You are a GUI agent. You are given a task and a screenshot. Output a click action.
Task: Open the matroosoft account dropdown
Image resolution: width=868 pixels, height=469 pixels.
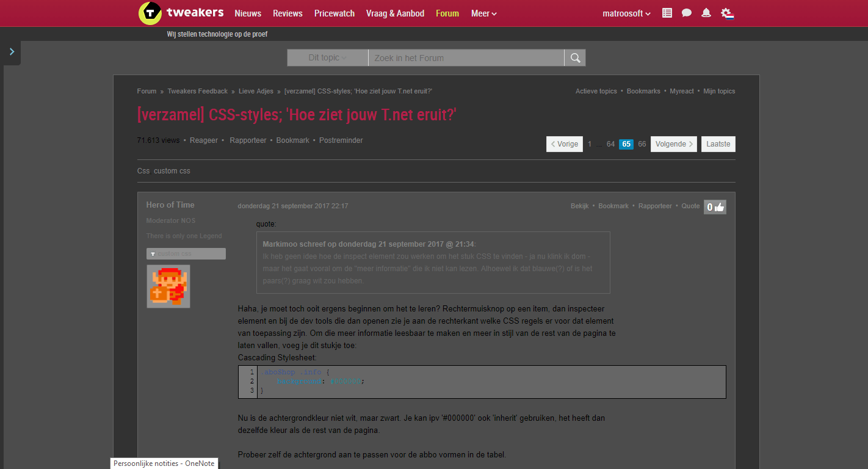tap(626, 13)
